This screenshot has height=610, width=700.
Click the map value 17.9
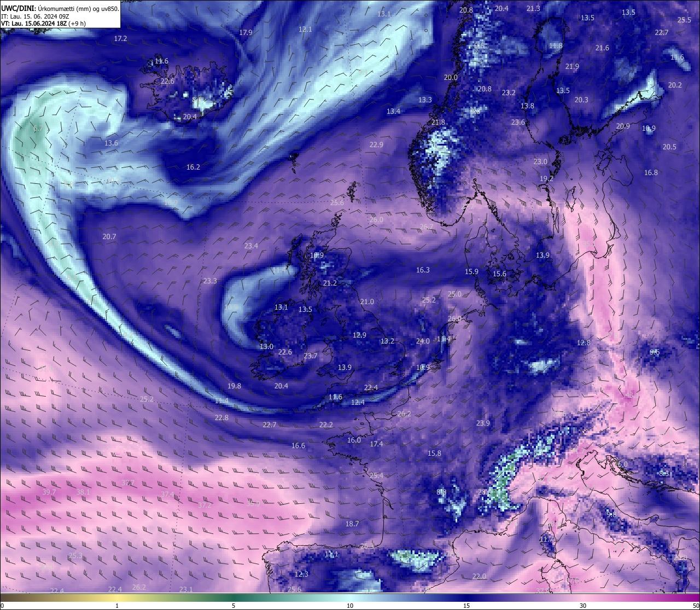point(246,32)
